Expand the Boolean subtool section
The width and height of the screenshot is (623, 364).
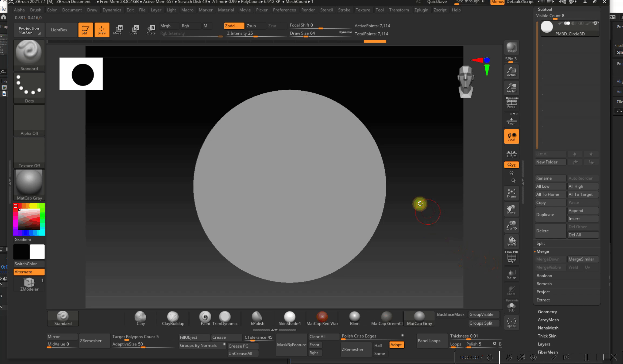544,276
